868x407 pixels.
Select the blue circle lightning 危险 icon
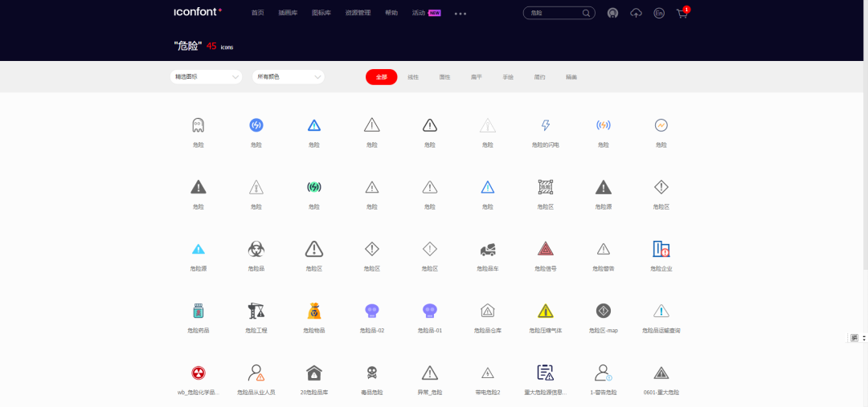[x=256, y=125]
